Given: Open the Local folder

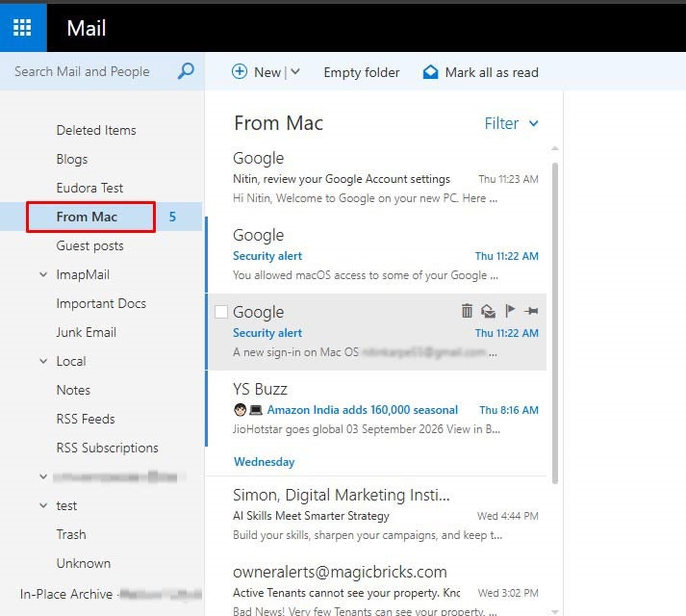Looking at the screenshot, I should tap(71, 361).
